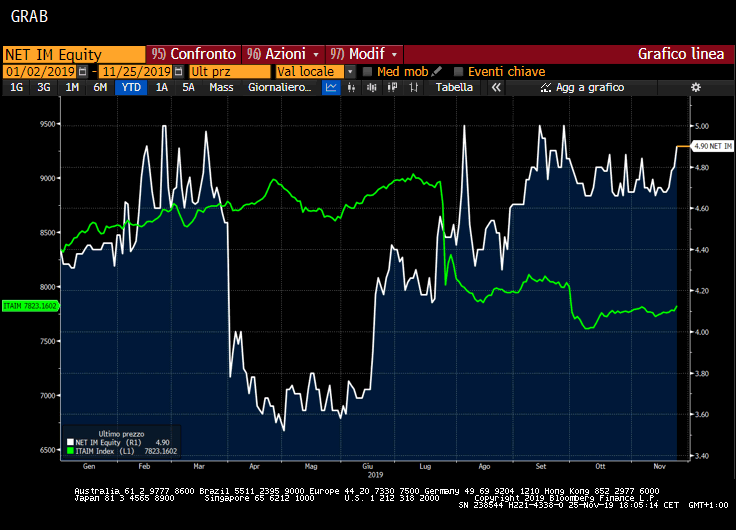This screenshot has height=530, width=736.
Task: Click the Ultimo prezzo legend heading
Action: click(x=121, y=434)
